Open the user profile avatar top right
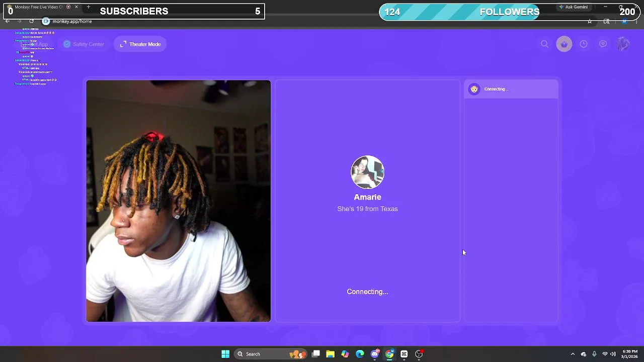644x362 pixels. (623, 44)
